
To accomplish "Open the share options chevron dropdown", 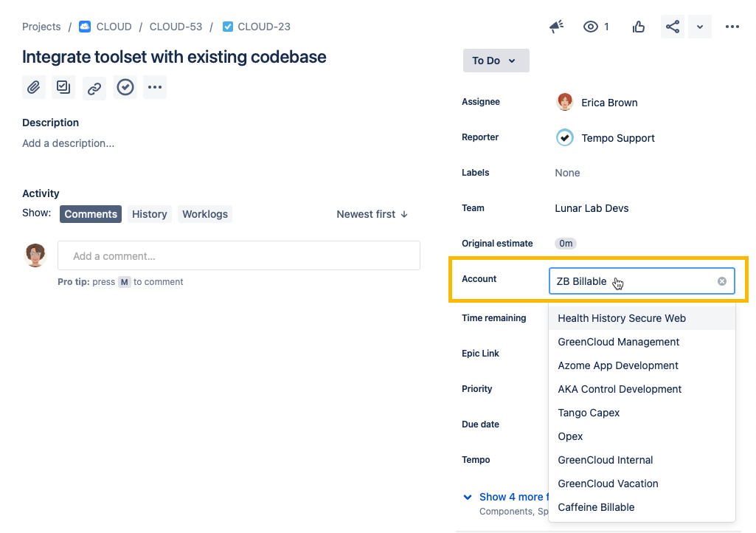I will pos(700,27).
